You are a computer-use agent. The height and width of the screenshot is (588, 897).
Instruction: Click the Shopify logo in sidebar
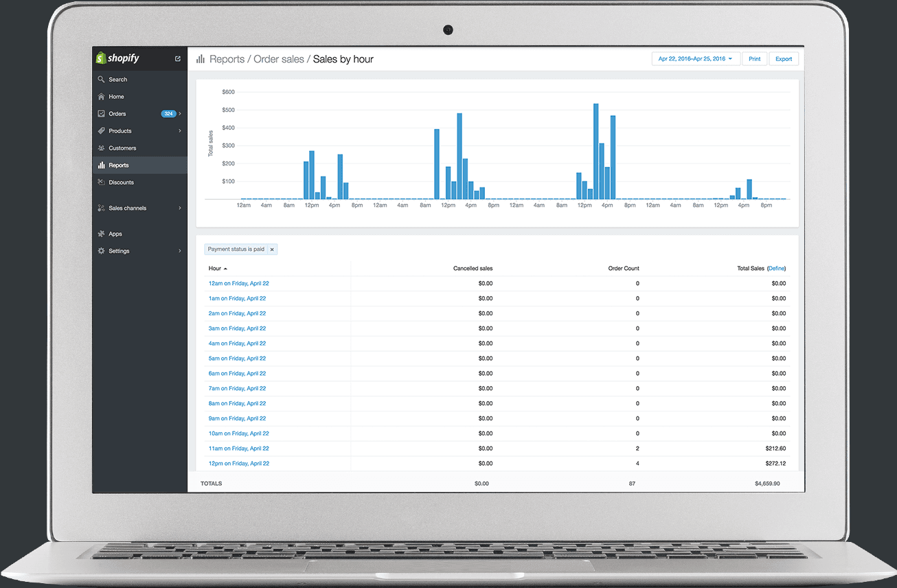(117, 58)
